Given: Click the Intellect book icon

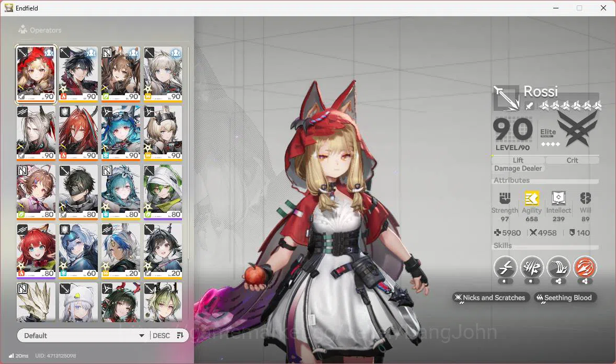Looking at the screenshot, I should pyautogui.click(x=558, y=198).
